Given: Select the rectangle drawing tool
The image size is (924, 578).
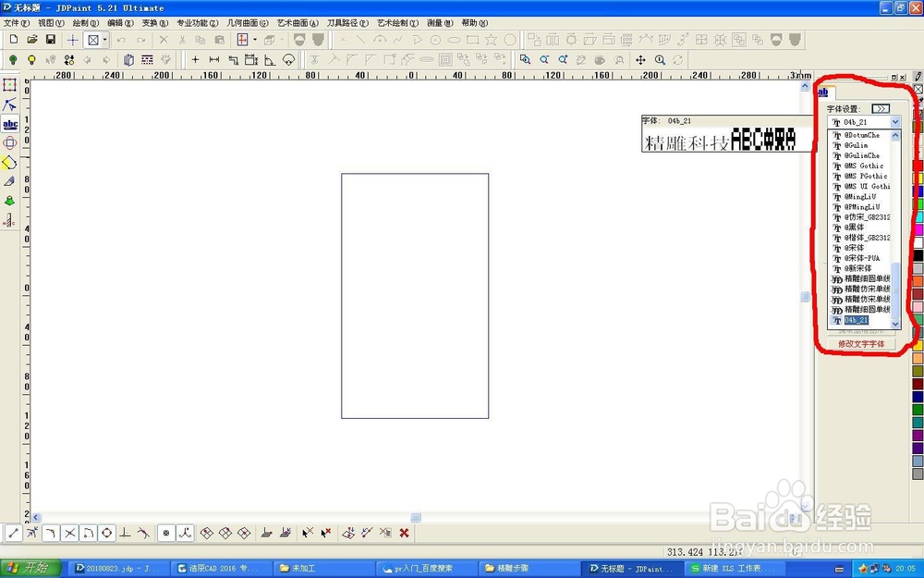Looking at the screenshot, I should click(472, 40).
